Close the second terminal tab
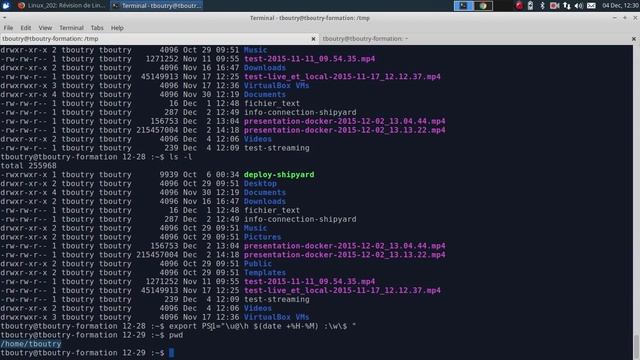This screenshot has width=640, height=360. 633,39
